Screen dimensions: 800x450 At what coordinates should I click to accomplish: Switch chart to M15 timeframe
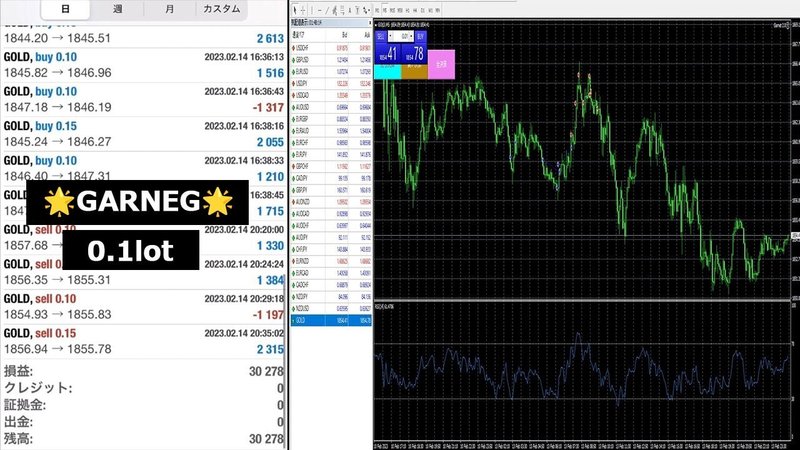(x=392, y=10)
